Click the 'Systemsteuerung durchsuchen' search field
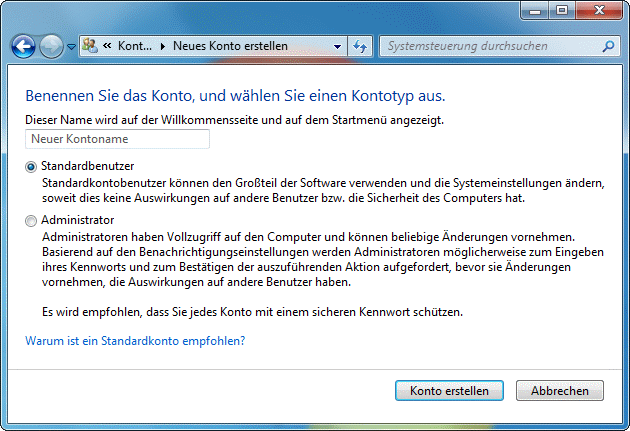This screenshot has height=431, width=630. pos(490,46)
